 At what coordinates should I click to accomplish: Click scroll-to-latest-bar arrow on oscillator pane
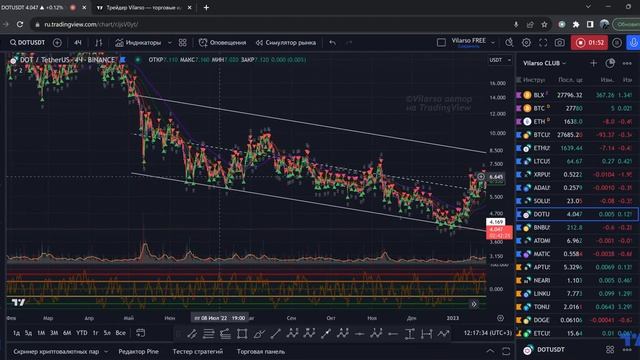[474, 304]
